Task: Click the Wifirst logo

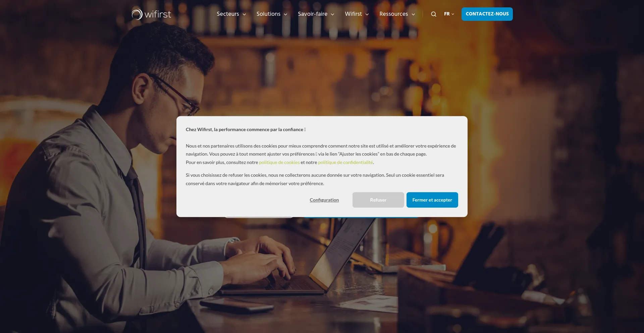Action: [151, 14]
